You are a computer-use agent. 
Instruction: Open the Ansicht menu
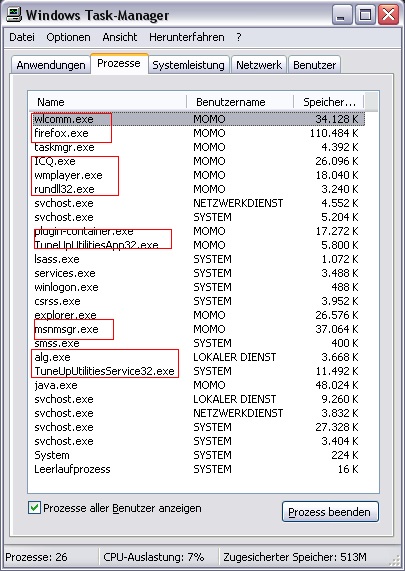coord(120,37)
